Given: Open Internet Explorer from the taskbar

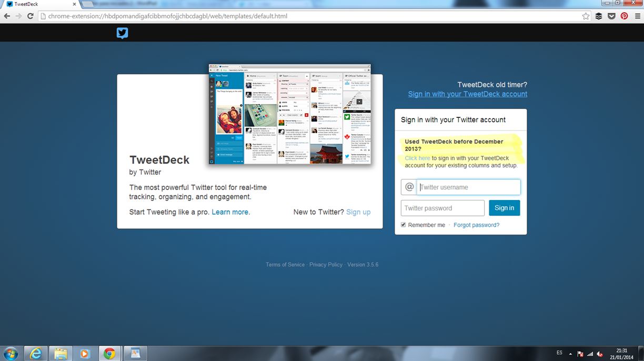Looking at the screenshot, I should 36,353.
